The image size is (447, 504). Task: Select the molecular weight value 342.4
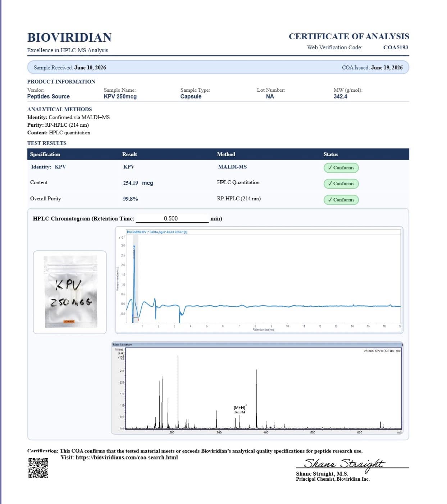pos(340,96)
